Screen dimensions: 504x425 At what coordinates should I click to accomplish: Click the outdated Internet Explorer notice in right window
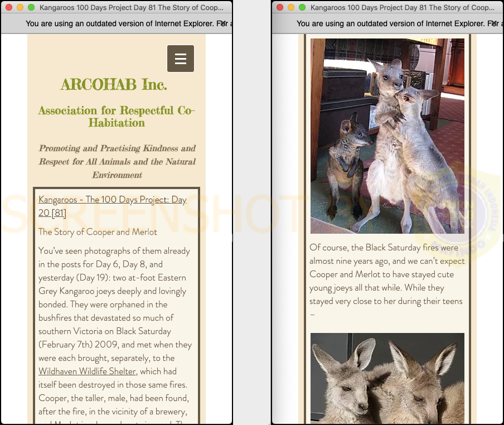400,23
